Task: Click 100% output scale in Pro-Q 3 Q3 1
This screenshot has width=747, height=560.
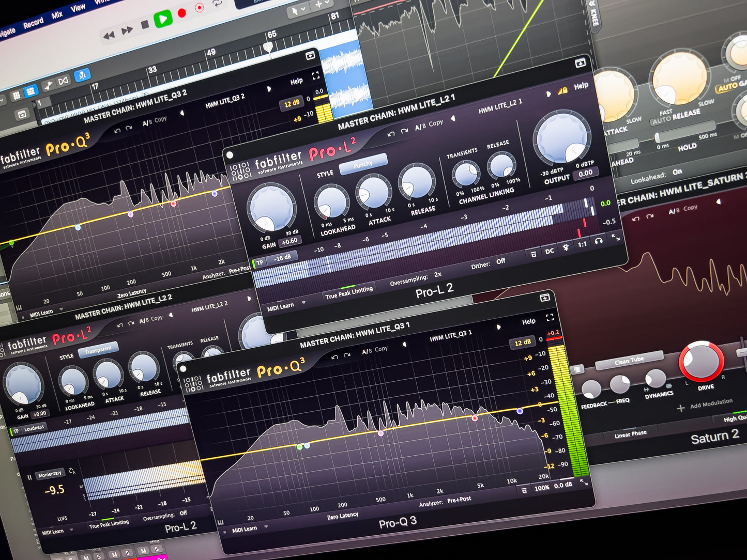Action: click(541, 488)
